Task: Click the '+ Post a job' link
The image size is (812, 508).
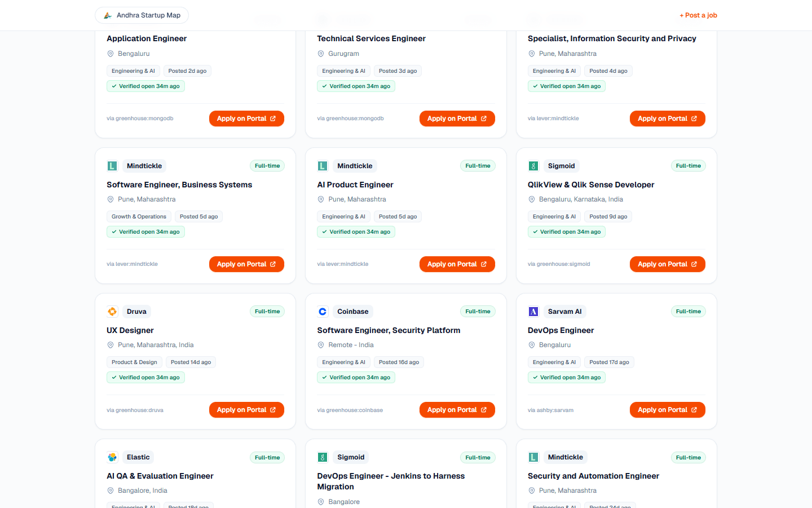Action: click(698, 15)
